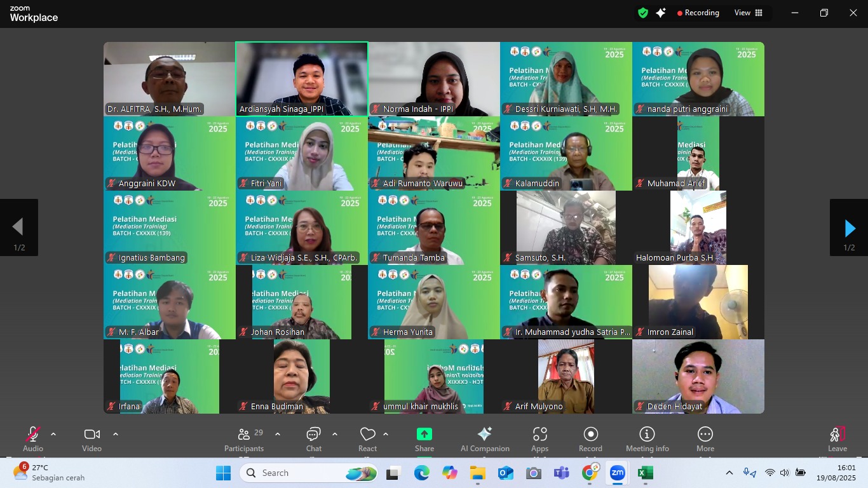Expand the video options arrow
The image size is (868, 488).
116,434
